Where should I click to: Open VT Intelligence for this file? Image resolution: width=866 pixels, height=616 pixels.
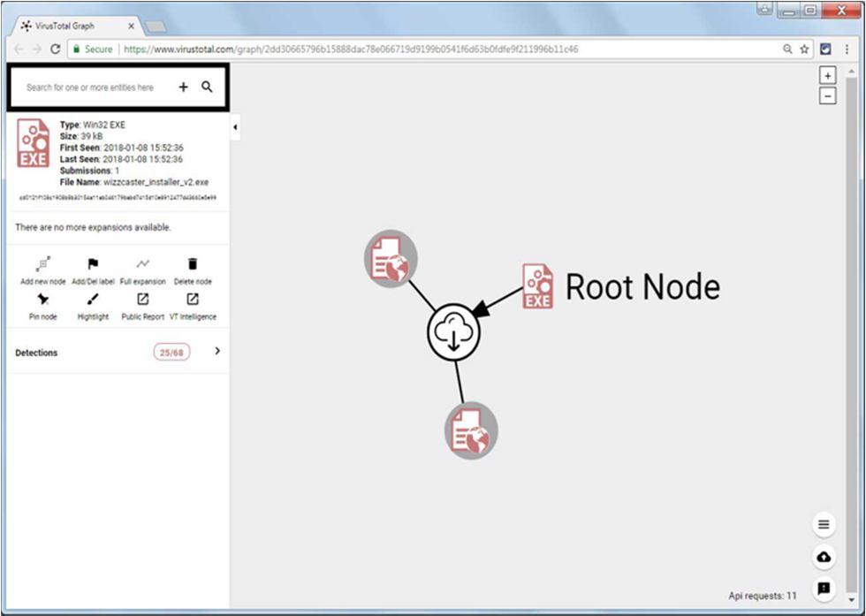(x=193, y=299)
